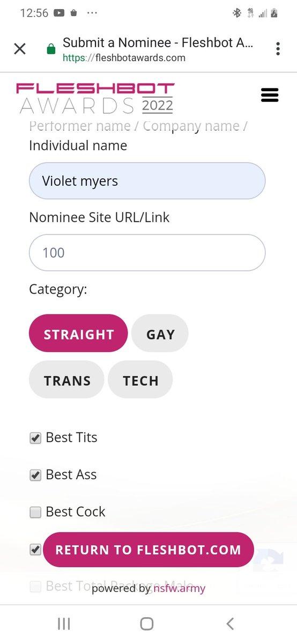
Task: Select the GAY category
Action: 160,333
